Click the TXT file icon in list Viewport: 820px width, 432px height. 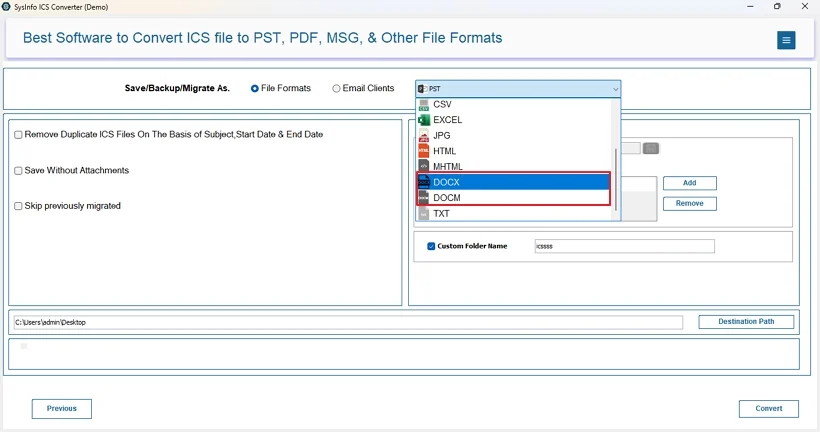pos(424,214)
